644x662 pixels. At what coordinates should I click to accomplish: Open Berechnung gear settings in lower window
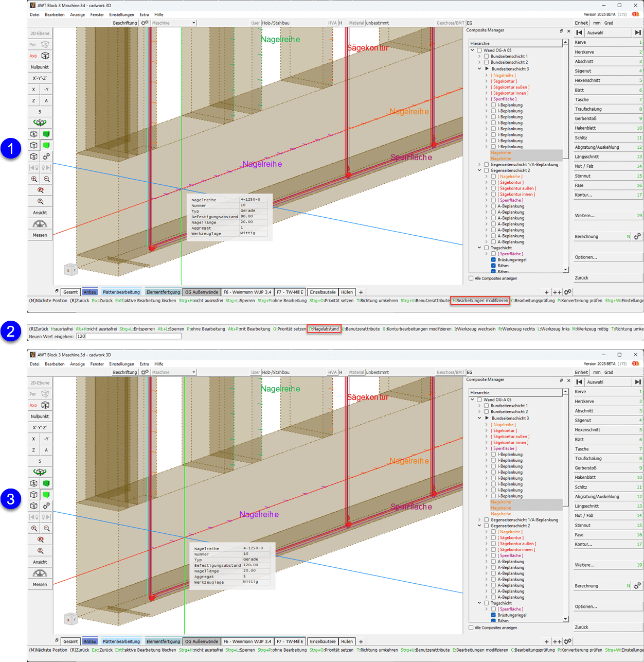pyautogui.click(x=637, y=586)
